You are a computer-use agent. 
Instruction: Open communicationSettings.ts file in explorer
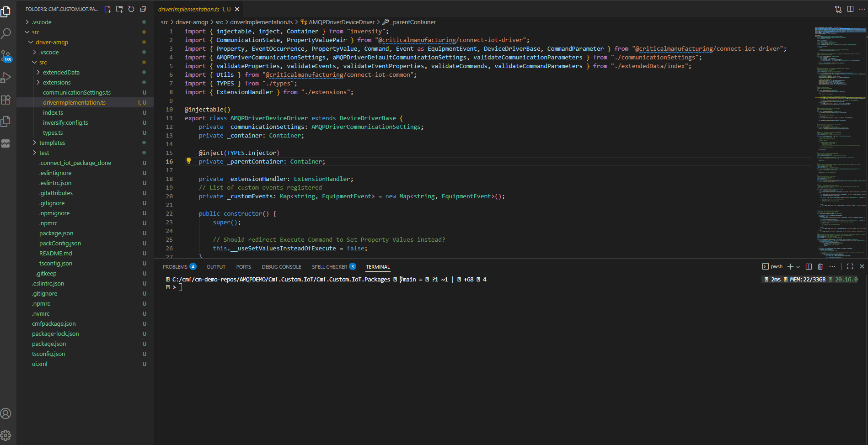(76, 92)
